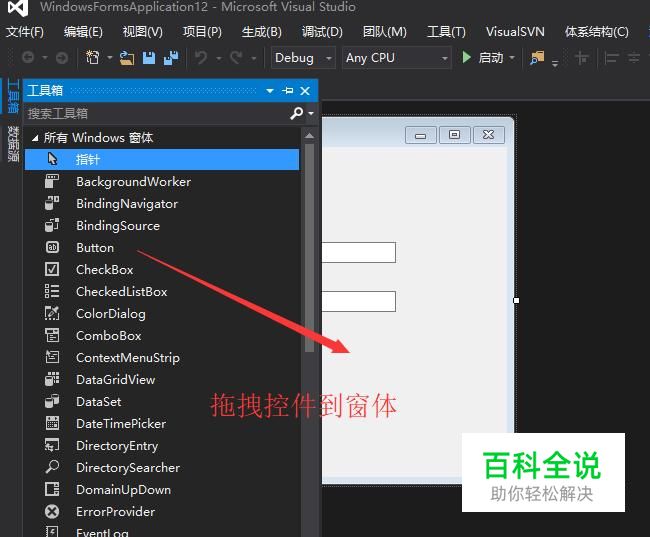Click the Redo arrow icon
The height and width of the screenshot is (537, 650).
(236, 57)
